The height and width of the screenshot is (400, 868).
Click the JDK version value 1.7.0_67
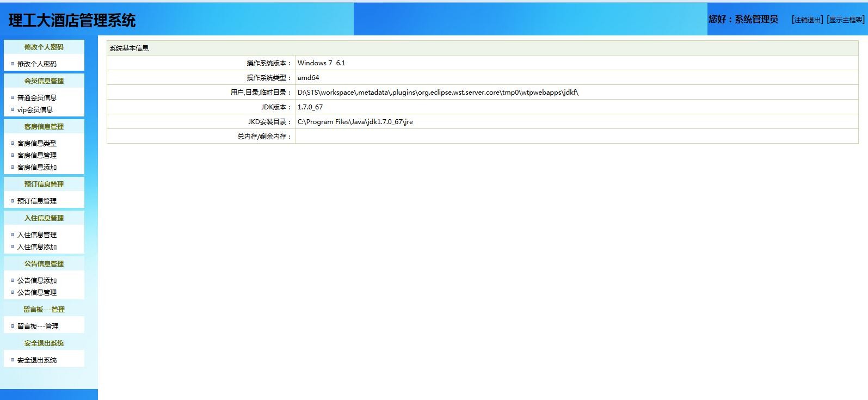tap(310, 107)
